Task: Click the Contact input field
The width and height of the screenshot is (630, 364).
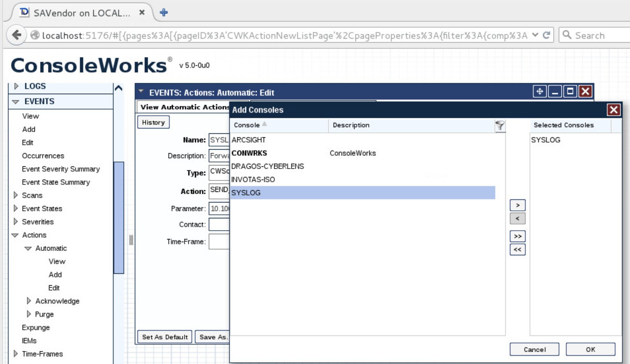Action: pyautogui.click(x=219, y=224)
